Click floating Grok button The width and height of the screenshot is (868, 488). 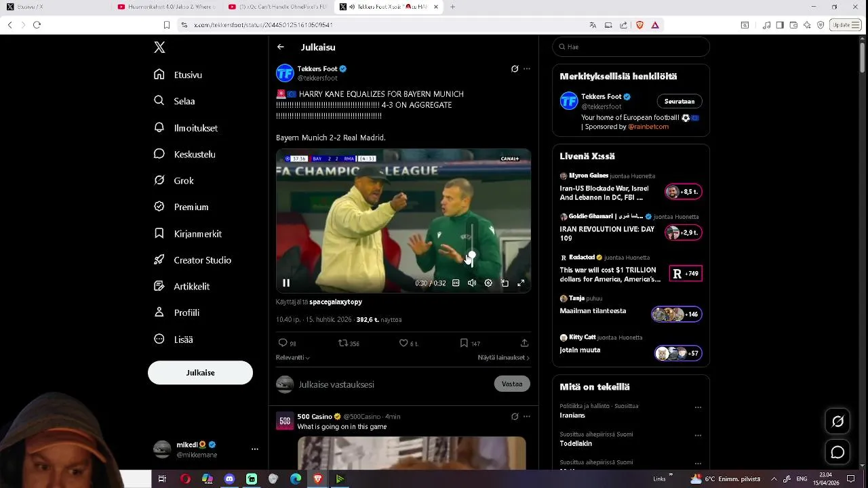837,422
